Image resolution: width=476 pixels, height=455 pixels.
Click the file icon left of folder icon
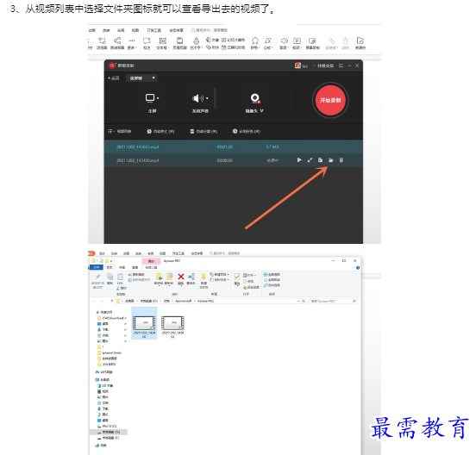tap(320, 160)
